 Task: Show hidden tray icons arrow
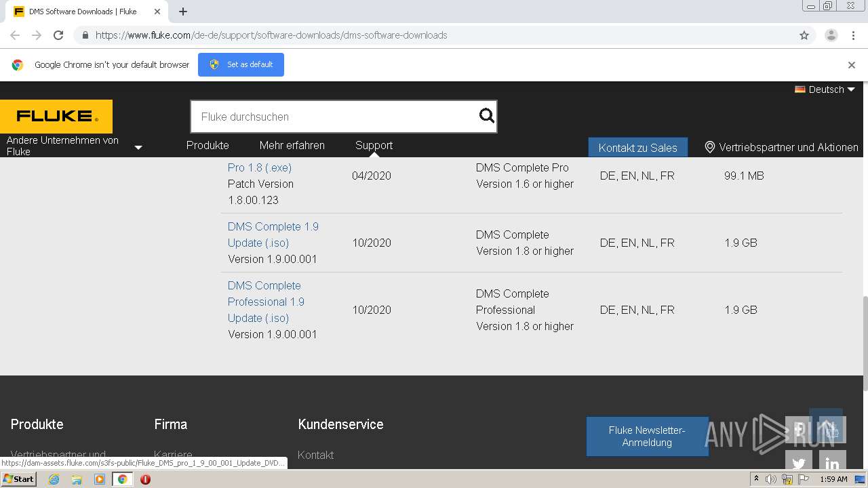coord(756,479)
